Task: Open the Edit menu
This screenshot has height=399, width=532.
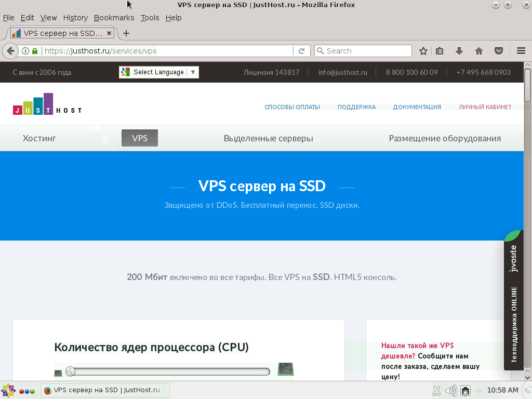Action: pyautogui.click(x=27, y=18)
